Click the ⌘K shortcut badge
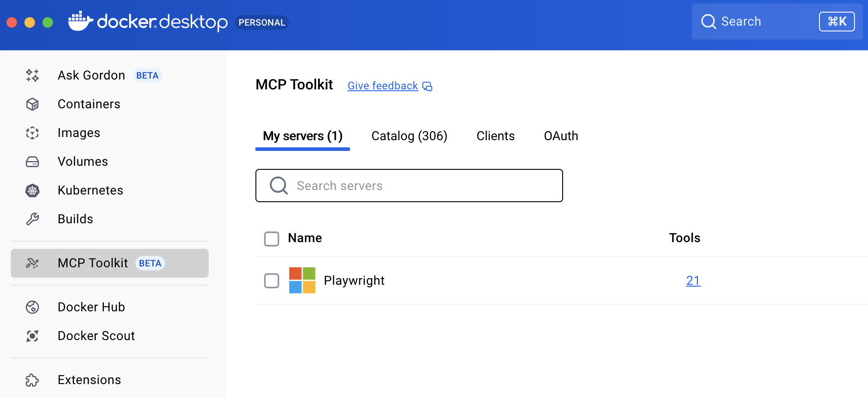This screenshot has width=868, height=398. [x=837, y=22]
